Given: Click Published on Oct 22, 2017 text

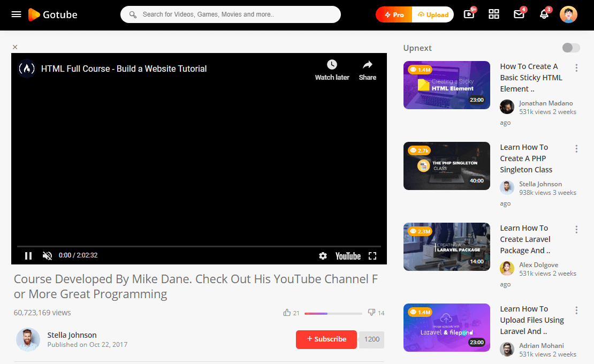Looking at the screenshot, I should tap(87, 345).
